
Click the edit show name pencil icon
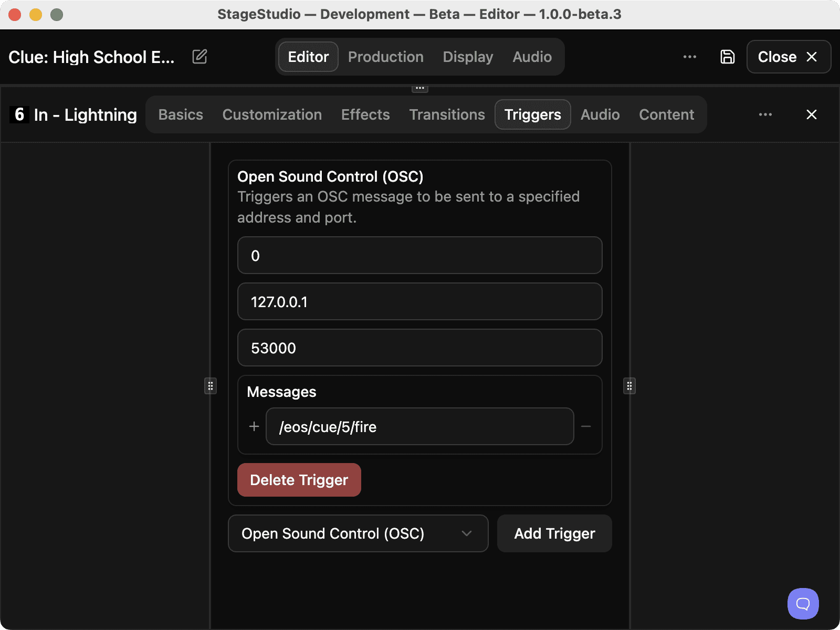(199, 57)
